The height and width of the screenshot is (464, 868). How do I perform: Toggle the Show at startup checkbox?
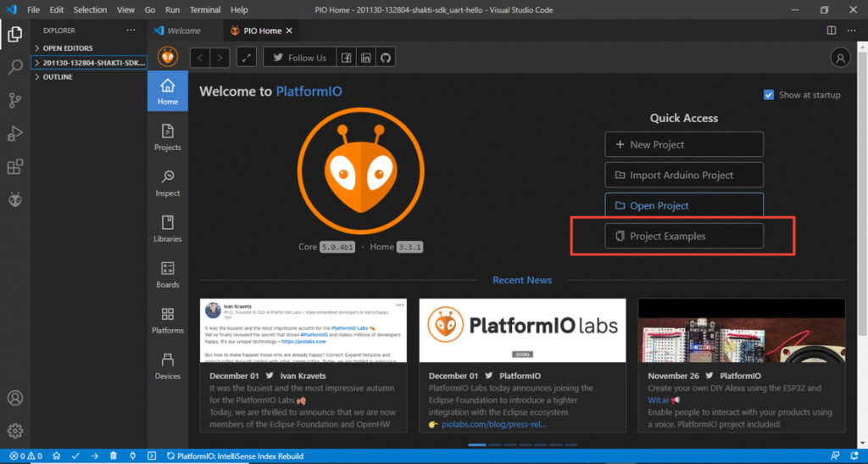(x=768, y=95)
